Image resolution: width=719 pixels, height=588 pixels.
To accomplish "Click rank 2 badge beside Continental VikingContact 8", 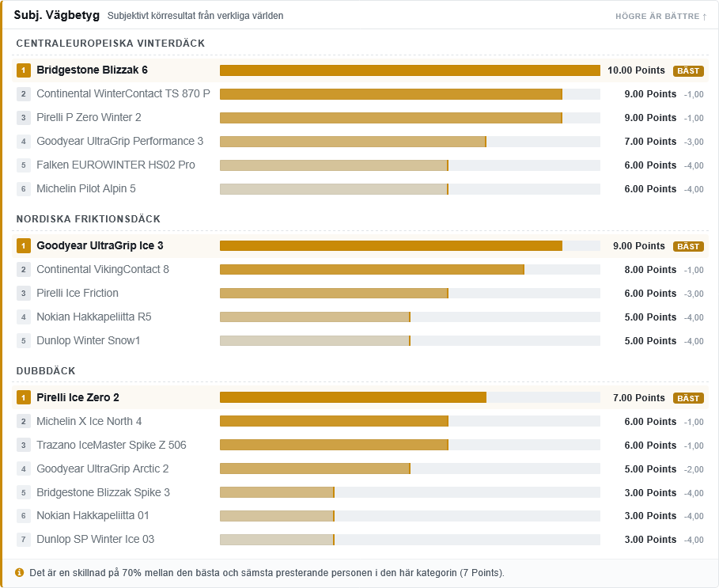I will 24,270.
